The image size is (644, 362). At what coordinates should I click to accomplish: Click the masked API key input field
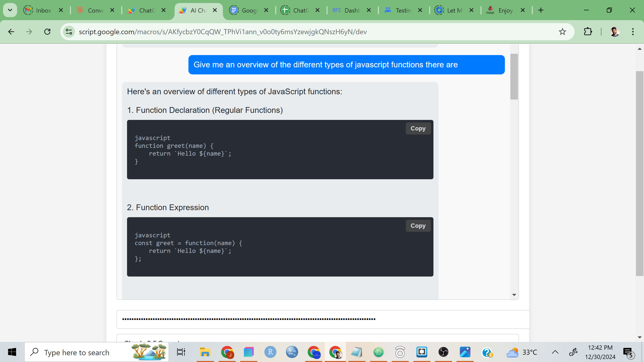click(x=323, y=319)
